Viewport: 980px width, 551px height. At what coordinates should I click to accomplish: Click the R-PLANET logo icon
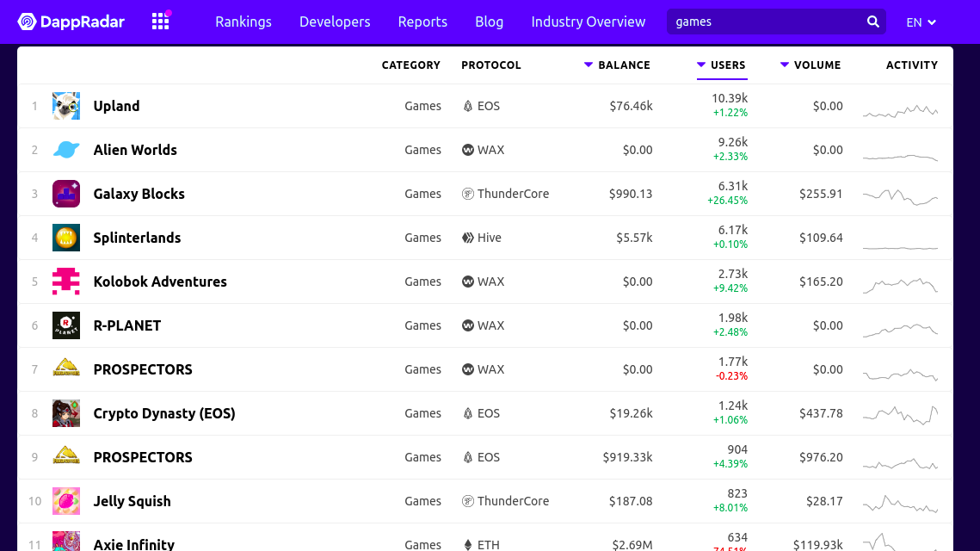(66, 325)
